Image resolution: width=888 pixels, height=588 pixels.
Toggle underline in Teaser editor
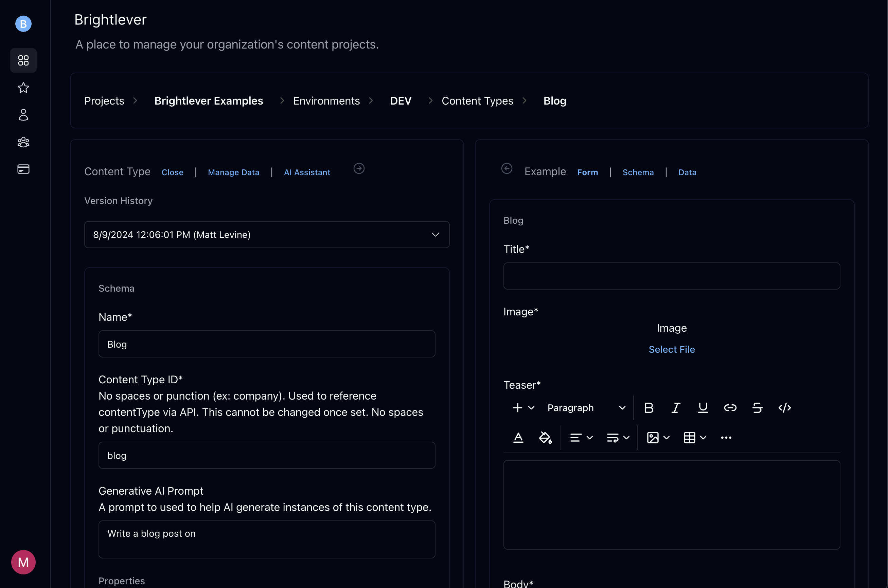click(x=703, y=408)
